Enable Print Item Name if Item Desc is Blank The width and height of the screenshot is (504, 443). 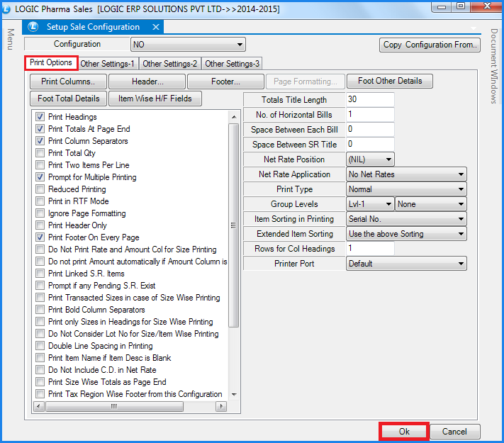click(40, 358)
